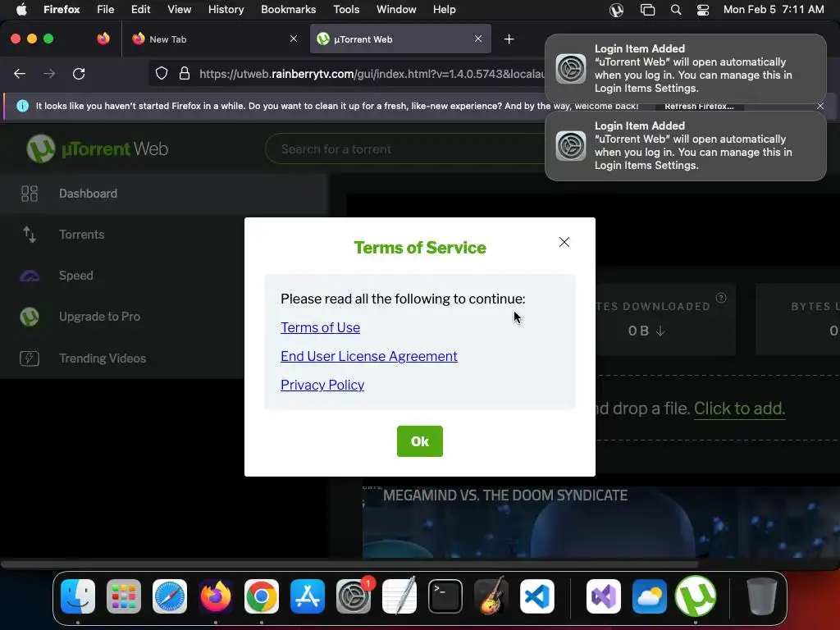Switch to the µTorrent Web browser tab
Screen dimensions: 840x630
pos(400,39)
